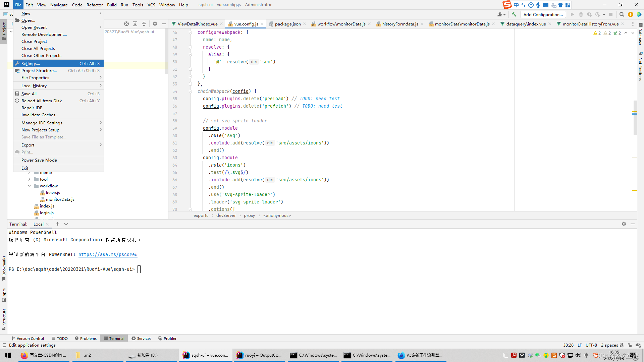Select Settings... in File menu
The height and width of the screenshot is (362, 644).
tap(31, 63)
